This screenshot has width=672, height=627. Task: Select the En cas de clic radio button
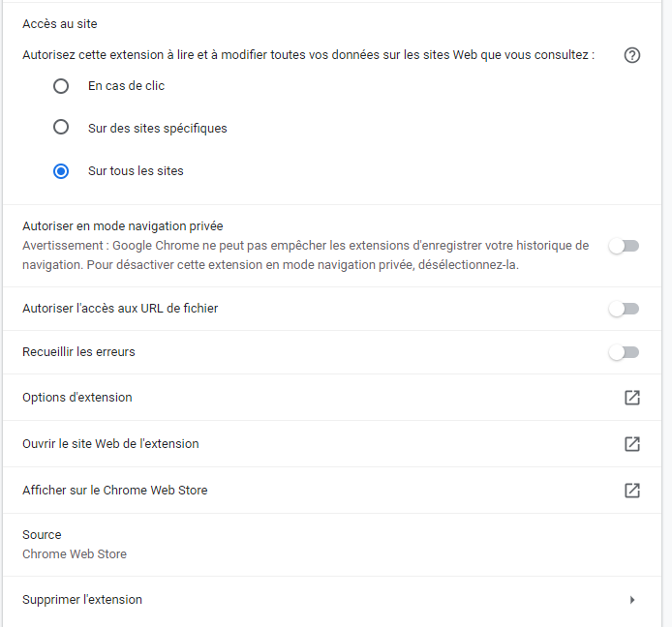61,86
